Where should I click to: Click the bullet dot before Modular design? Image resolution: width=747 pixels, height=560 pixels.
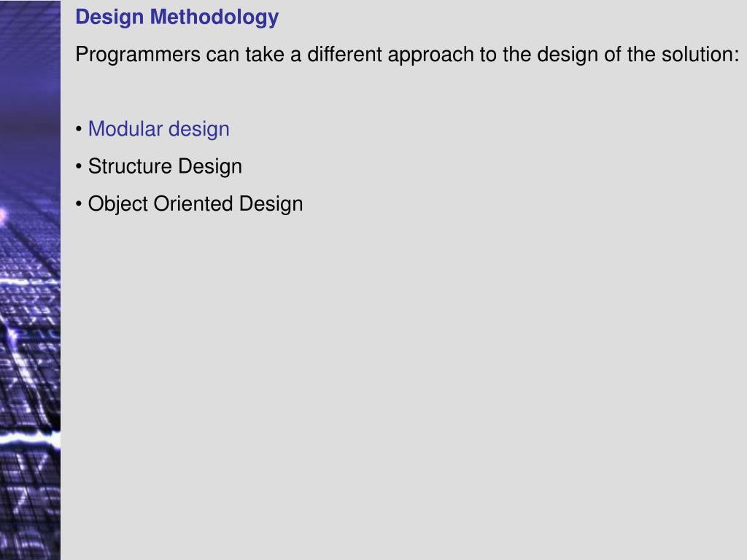point(79,130)
